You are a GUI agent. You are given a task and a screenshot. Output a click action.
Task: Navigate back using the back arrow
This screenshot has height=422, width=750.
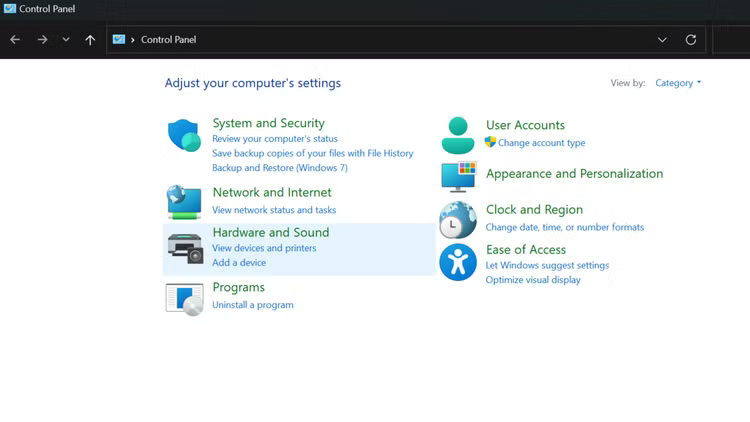[x=15, y=40]
